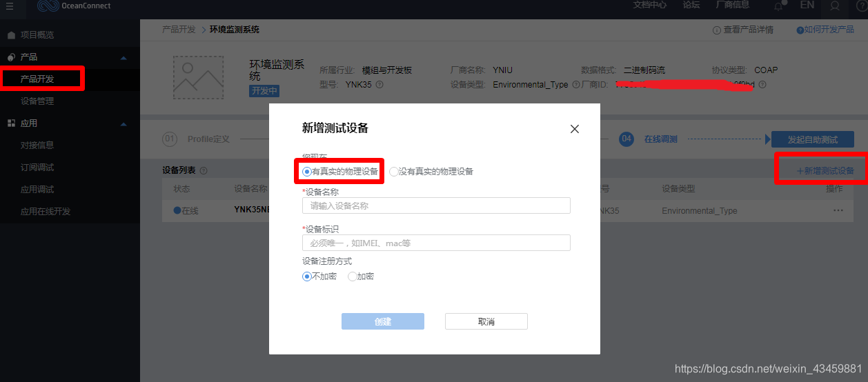Open the hamburger menu icon

click(x=10, y=6)
